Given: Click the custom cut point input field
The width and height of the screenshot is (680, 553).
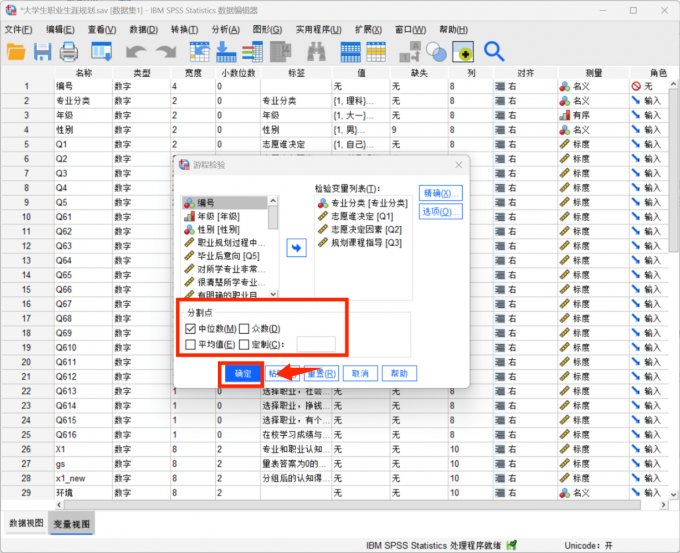Looking at the screenshot, I should coord(316,344).
